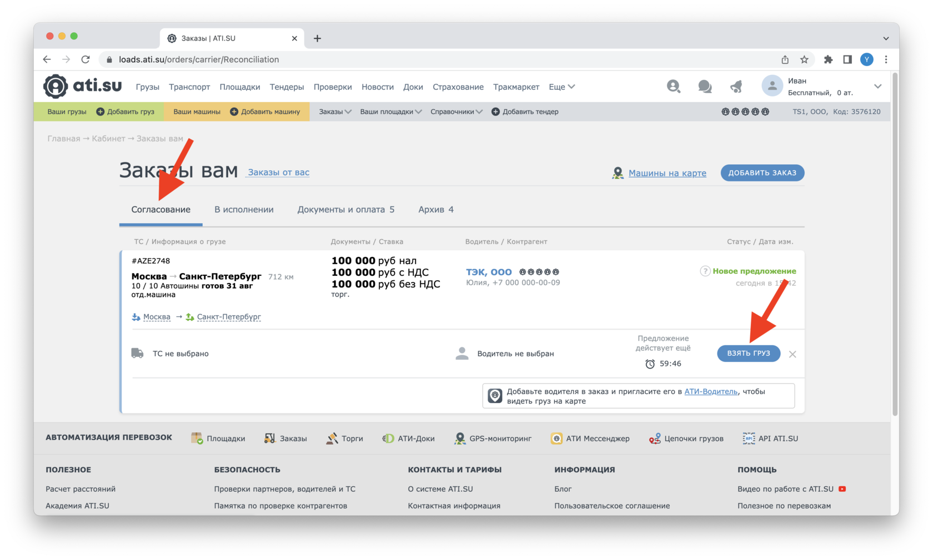The width and height of the screenshot is (933, 560).
Task: Open Площадки in the automation bar
Action: [218, 438]
